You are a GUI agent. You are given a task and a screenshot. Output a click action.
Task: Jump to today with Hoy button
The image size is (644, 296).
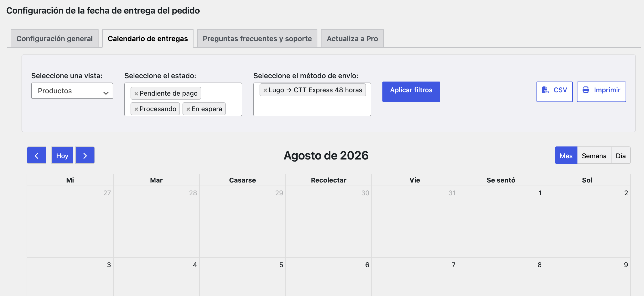pos(62,155)
